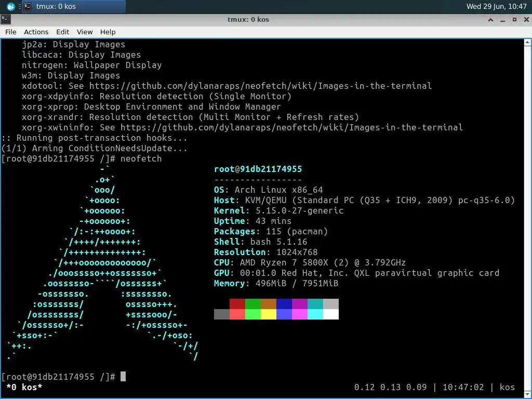Click '(1/1) Arming ConditionNeedsUpdate...' line
The height and width of the screenshot is (399, 532).
click(x=95, y=148)
